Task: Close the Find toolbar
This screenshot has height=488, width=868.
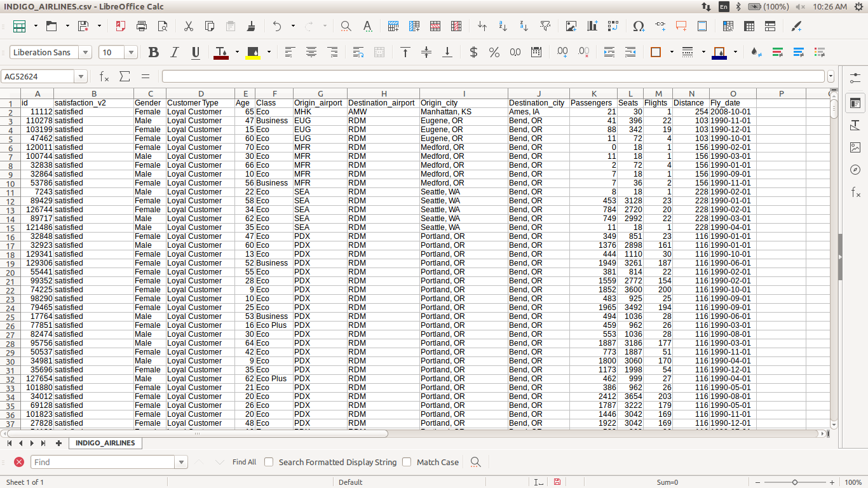Action: [x=19, y=462]
